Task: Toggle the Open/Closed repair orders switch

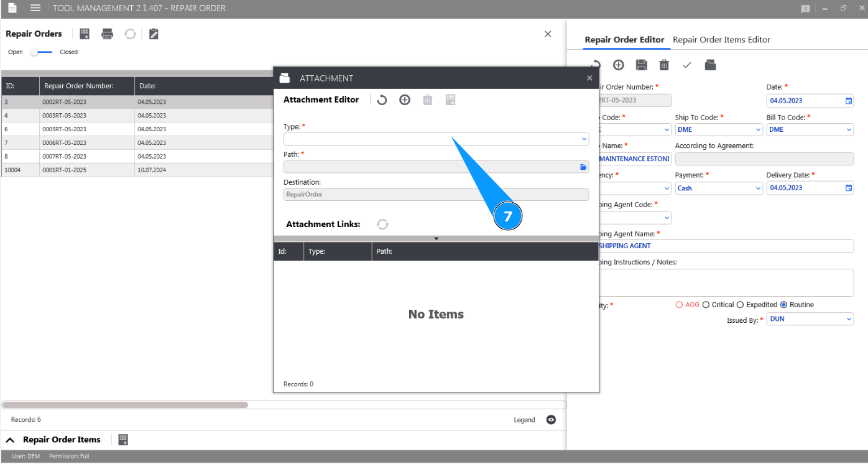Action: [x=42, y=52]
